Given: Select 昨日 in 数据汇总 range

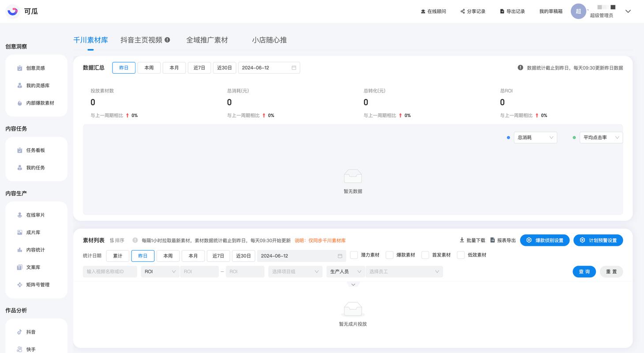Looking at the screenshot, I should point(124,68).
